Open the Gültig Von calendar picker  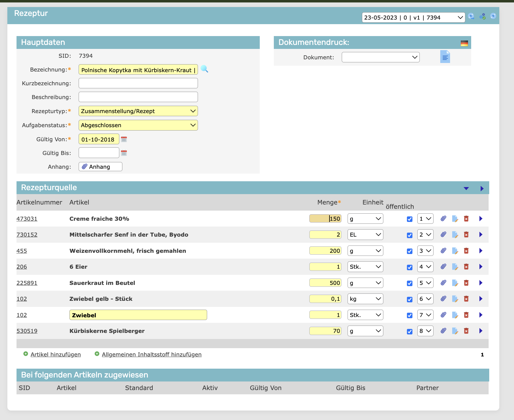pyautogui.click(x=124, y=139)
